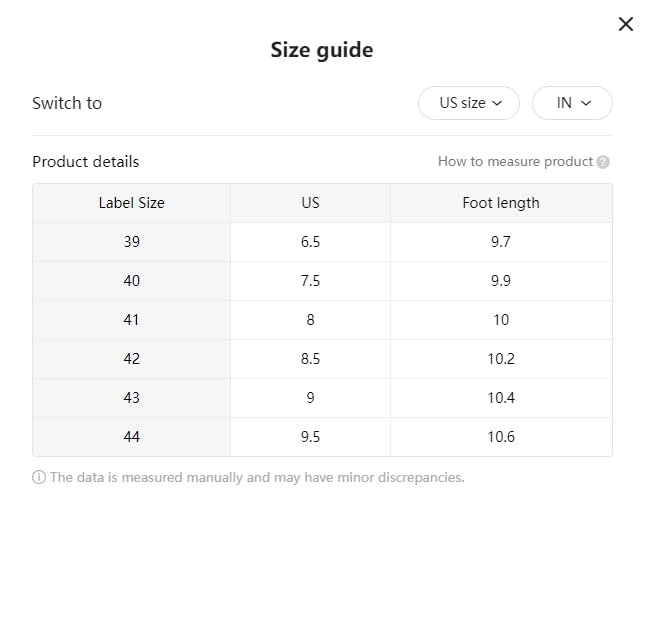Click the foot length 10.6 cell
Image resolution: width=647 pixels, height=635 pixels.
[500, 437]
